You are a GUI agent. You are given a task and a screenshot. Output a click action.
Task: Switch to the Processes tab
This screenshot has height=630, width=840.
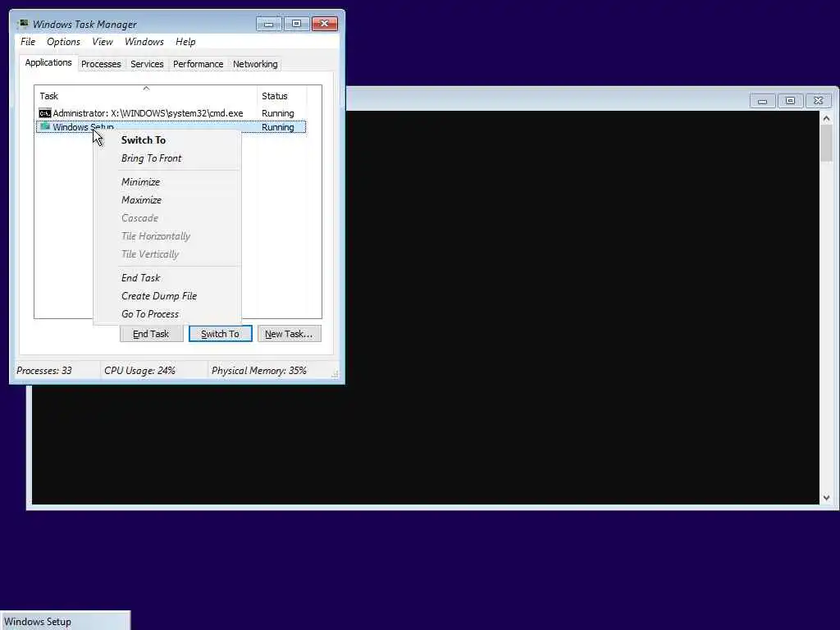pos(101,64)
